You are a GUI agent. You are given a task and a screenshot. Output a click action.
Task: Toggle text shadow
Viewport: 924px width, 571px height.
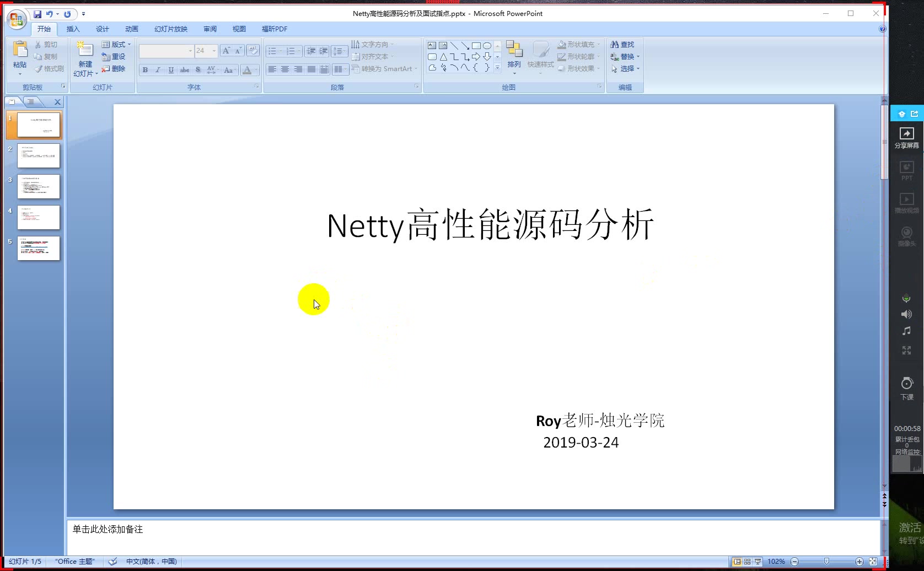[x=198, y=70]
